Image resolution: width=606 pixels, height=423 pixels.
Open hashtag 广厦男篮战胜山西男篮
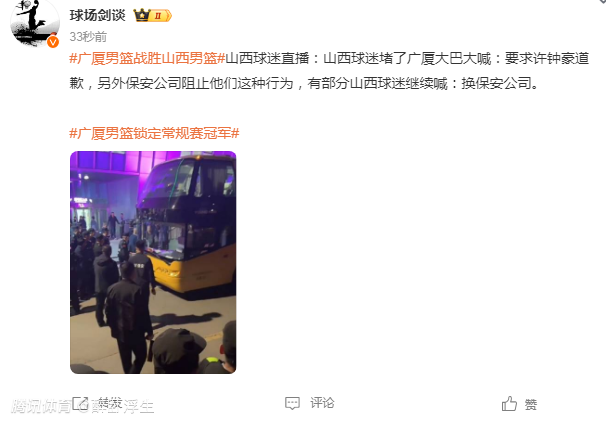coord(147,58)
